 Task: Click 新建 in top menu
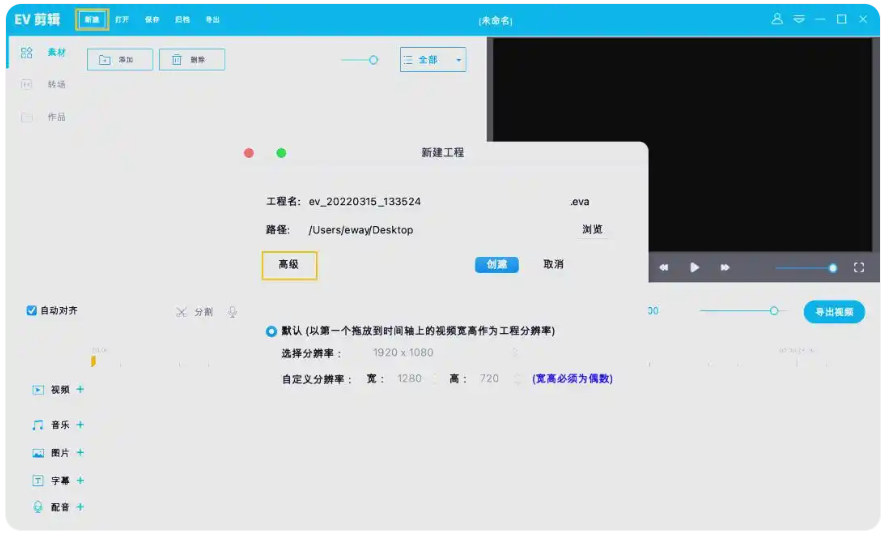click(92, 20)
